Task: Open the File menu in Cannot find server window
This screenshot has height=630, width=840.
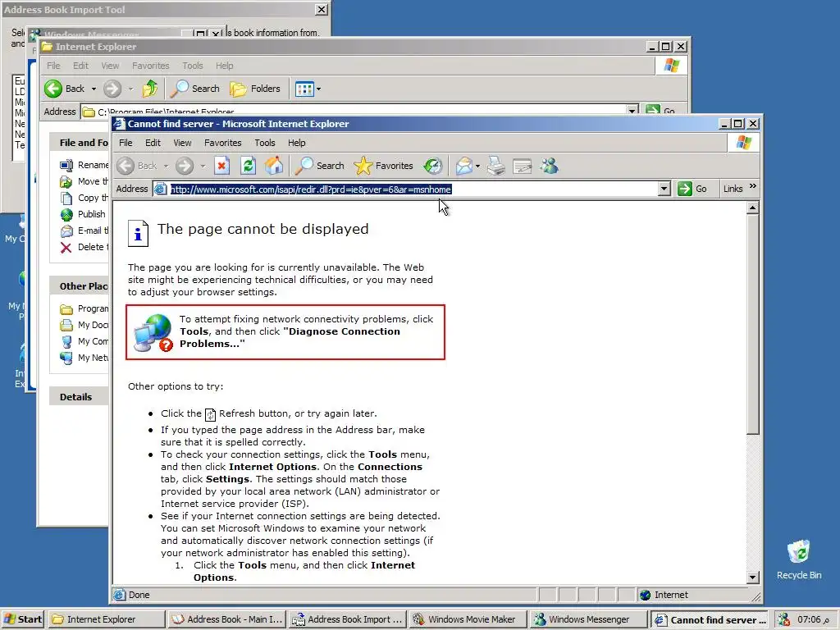Action: pos(126,143)
